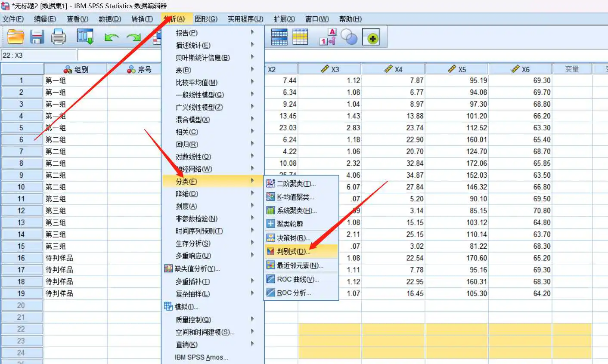Click the recall recent dialogs icon
The height and width of the screenshot is (364, 608).
tap(85, 37)
